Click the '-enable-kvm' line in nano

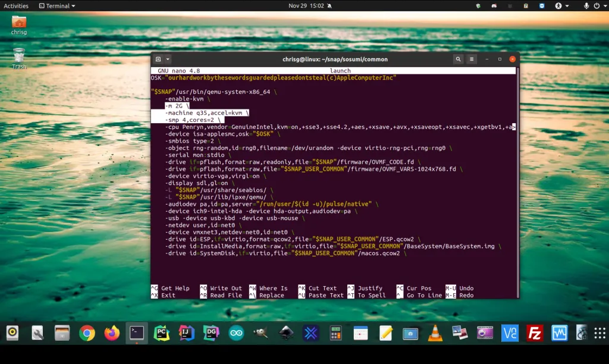pos(187,99)
